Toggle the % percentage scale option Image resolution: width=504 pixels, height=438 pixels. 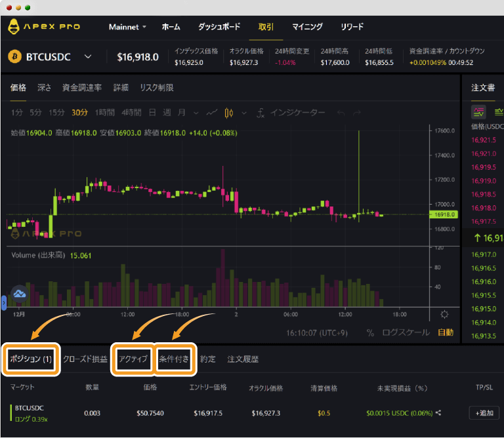pyautogui.click(x=371, y=332)
